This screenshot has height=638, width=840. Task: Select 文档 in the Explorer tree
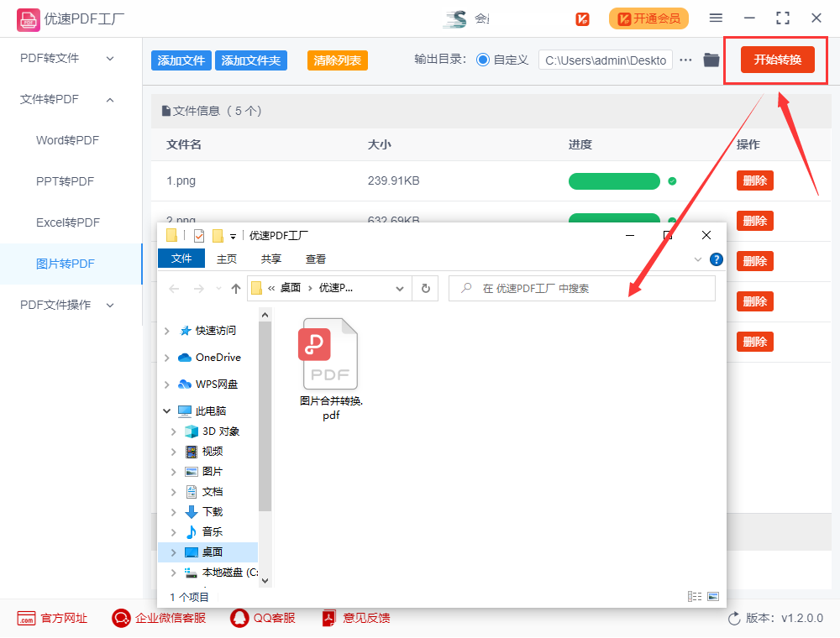(x=213, y=492)
